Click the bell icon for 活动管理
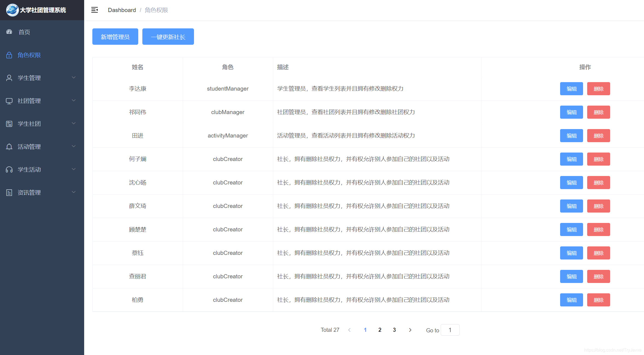 9,147
